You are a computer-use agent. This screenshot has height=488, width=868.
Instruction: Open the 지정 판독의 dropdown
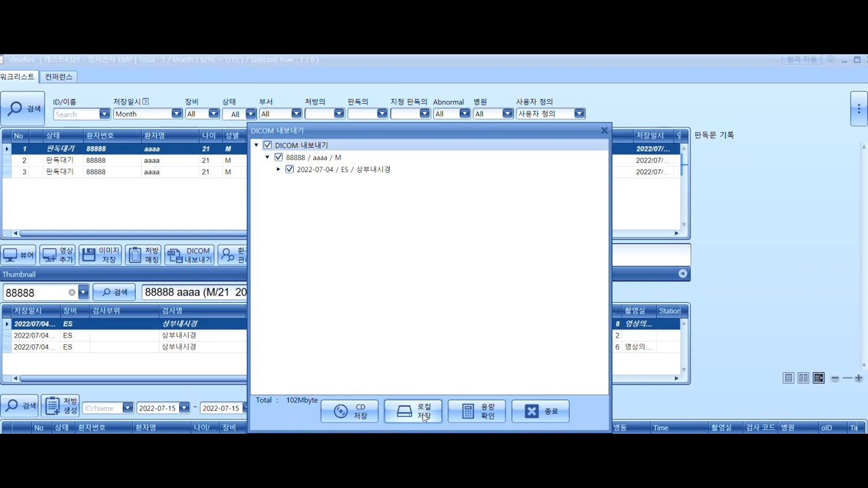425,114
